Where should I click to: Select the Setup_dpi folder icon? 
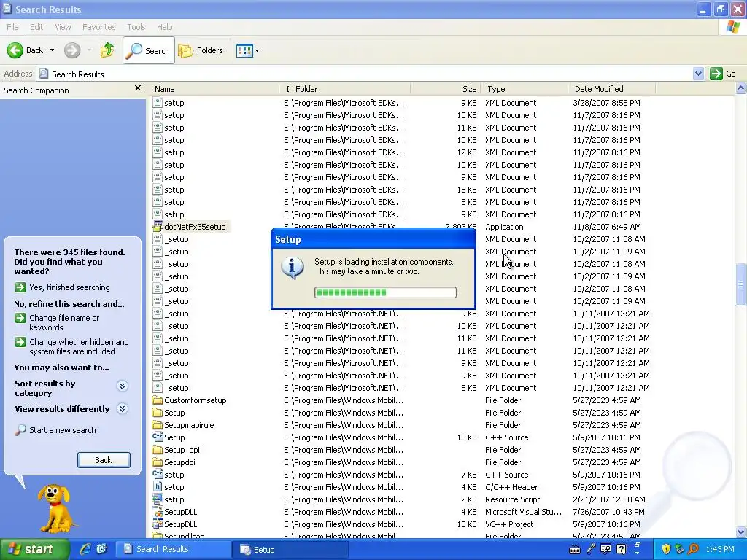158,449
